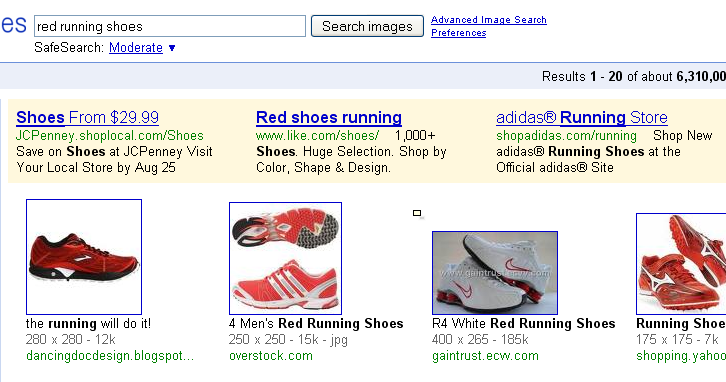Open the Red shoes running ad
726x382 pixels.
tap(329, 118)
